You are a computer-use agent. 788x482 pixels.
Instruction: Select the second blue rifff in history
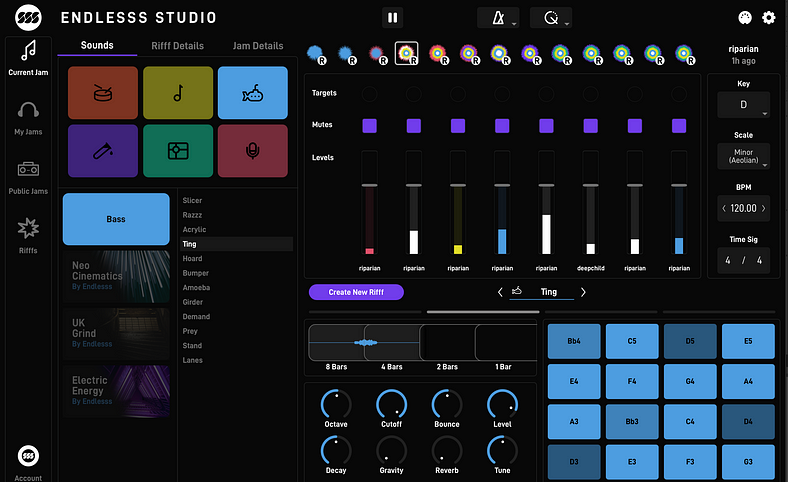click(x=347, y=54)
